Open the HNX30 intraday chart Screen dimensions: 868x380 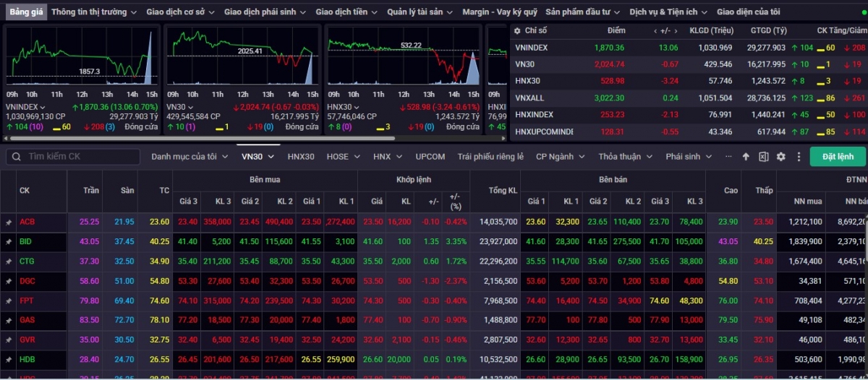coord(403,58)
